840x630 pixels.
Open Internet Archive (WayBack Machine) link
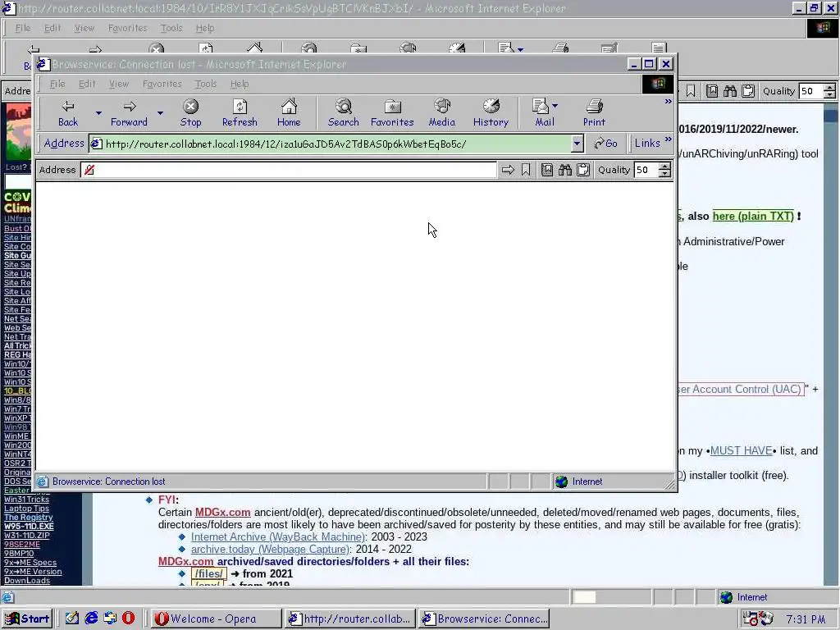pos(278,536)
